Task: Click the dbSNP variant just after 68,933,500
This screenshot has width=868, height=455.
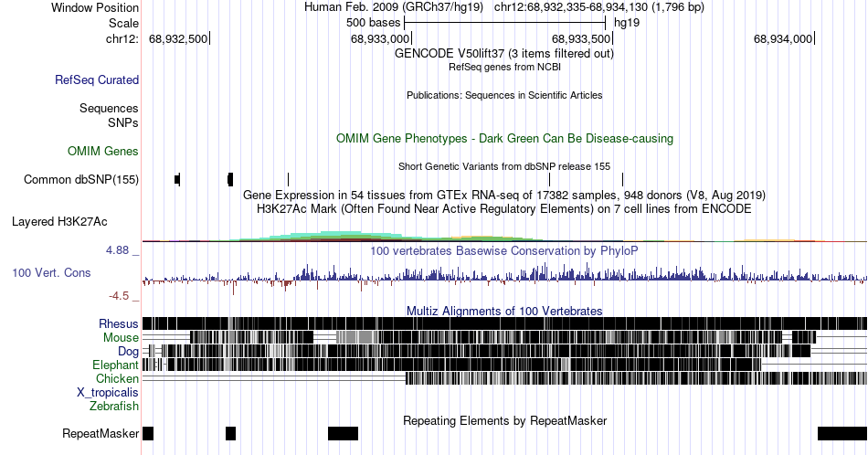Action: tap(623, 179)
